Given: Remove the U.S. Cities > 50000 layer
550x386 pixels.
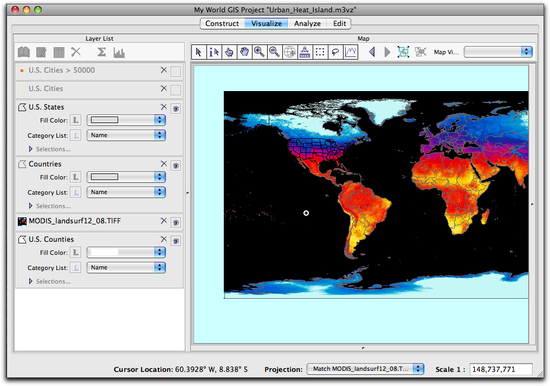Looking at the screenshot, I should (164, 70).
